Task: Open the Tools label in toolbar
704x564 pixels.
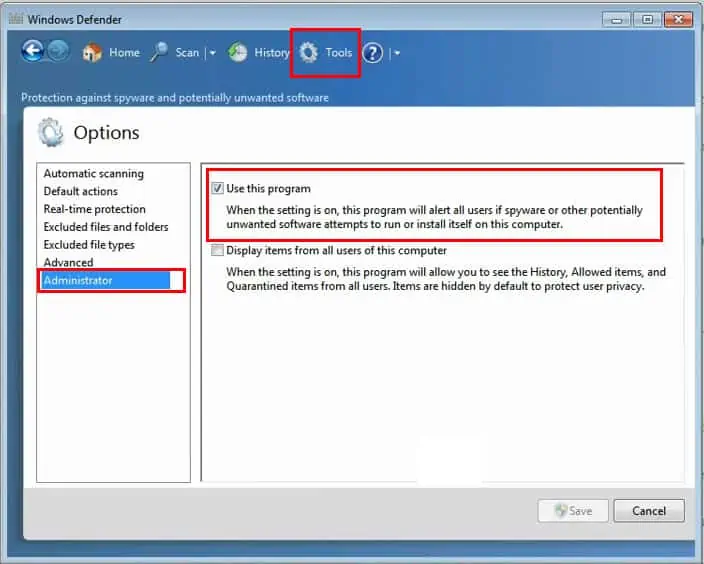Action: coord(339,53)
